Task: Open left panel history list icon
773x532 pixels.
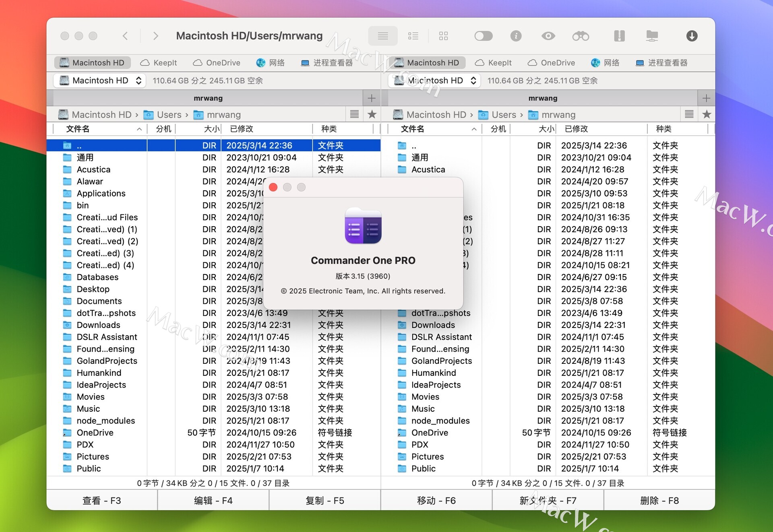Action: (354, 114)
